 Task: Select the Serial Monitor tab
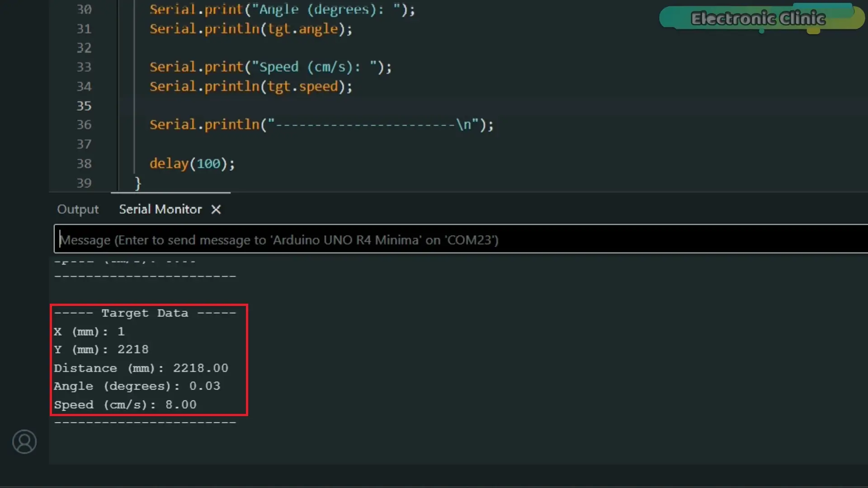(160, 209)
